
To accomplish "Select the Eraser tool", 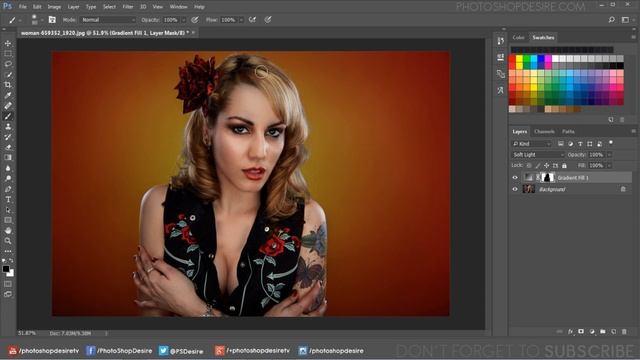I will (x=8, y=147).
